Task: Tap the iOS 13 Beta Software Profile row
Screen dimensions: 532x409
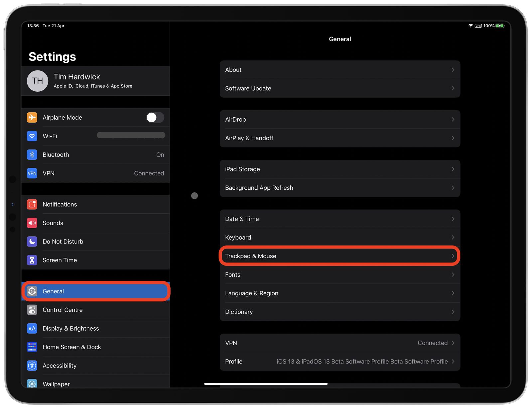Action: click(340, 361)
